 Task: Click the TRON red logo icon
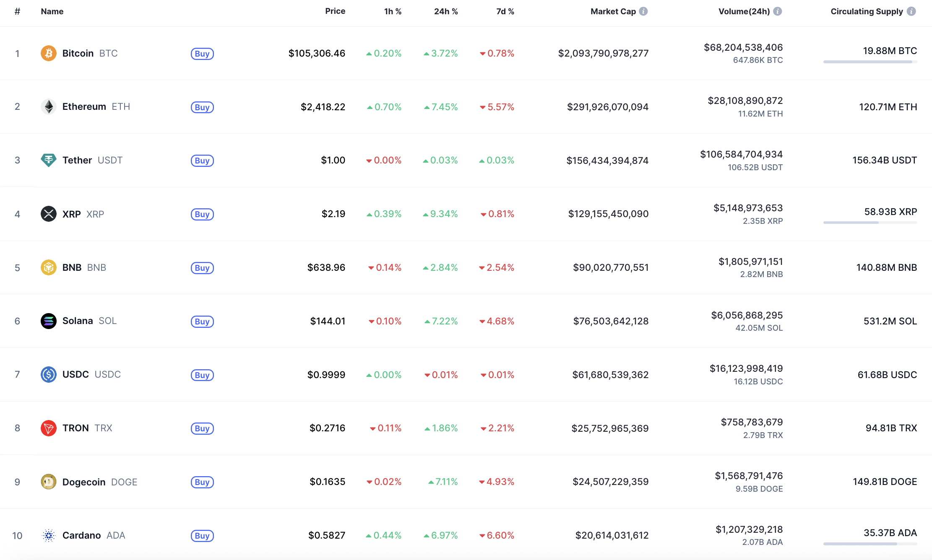[49, 428]
